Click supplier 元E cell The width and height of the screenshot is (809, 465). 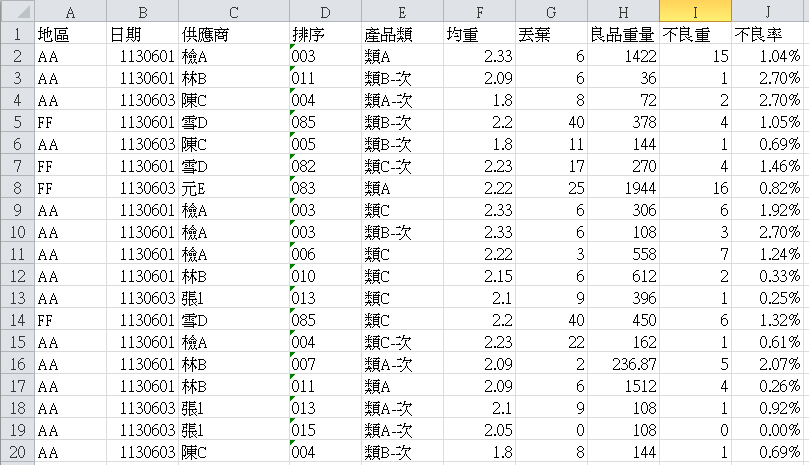234,188
